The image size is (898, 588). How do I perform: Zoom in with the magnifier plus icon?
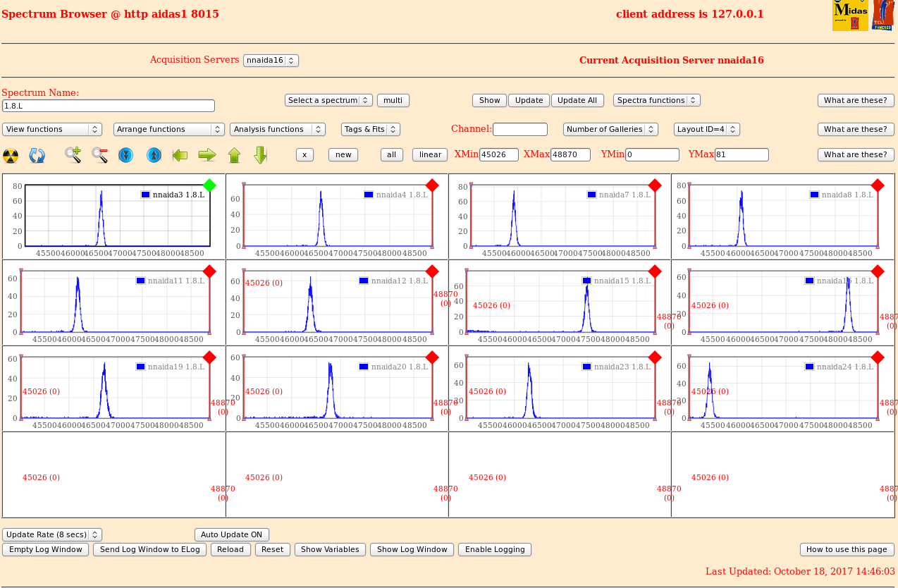coord(73,155)
